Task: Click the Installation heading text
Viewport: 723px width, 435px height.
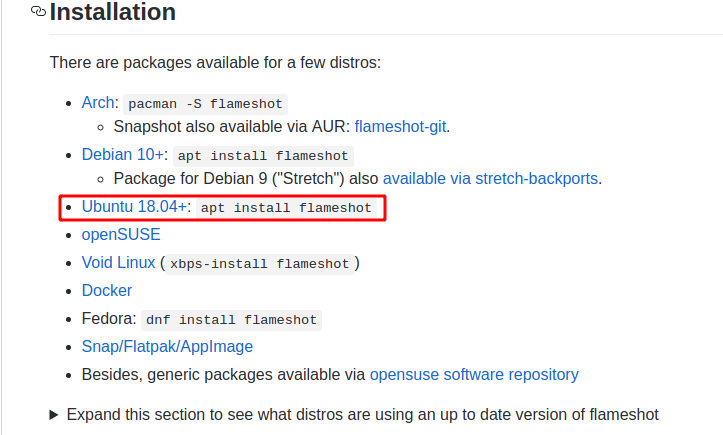Action: [x=113, y=12]
